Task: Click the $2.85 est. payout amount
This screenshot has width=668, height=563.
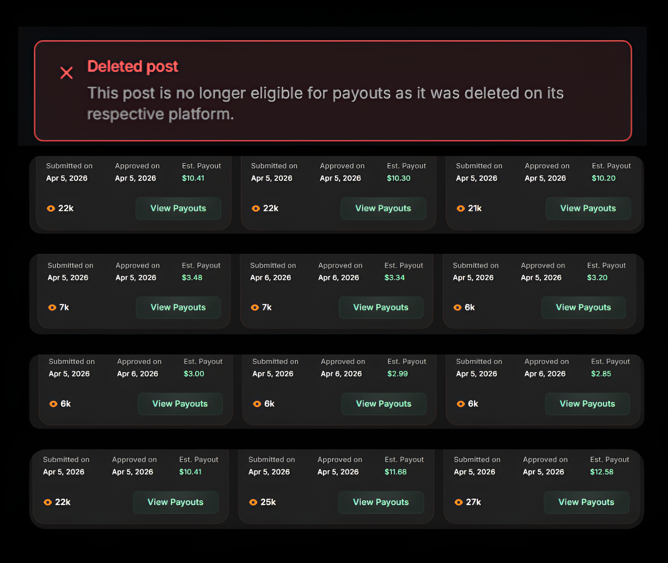Action: point(601,374)
